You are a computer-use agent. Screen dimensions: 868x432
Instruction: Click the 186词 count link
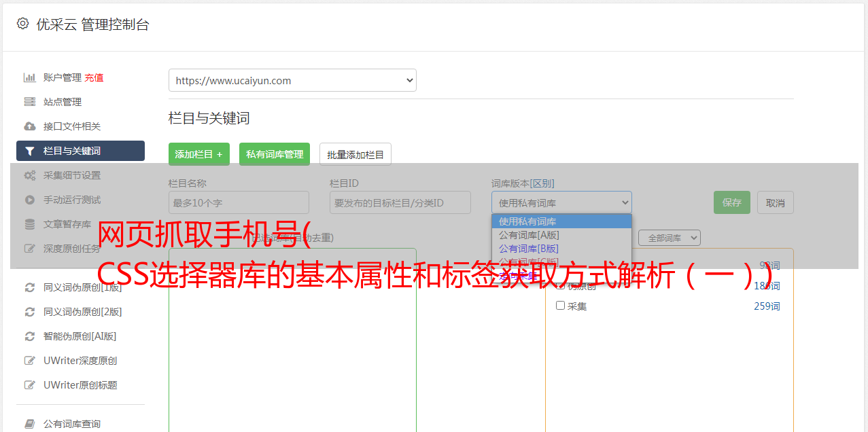[767, 286]
